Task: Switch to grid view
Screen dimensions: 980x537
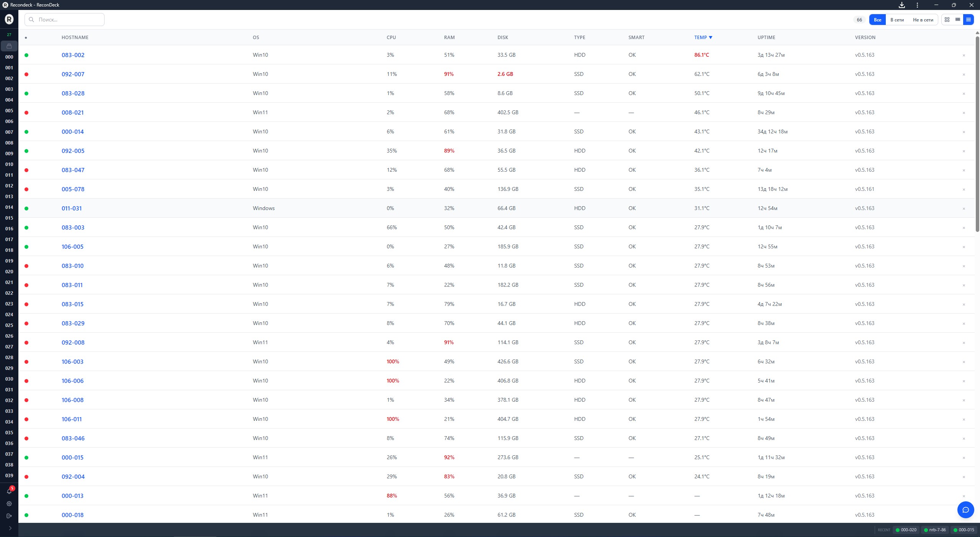Action: (x=947, y=19)
